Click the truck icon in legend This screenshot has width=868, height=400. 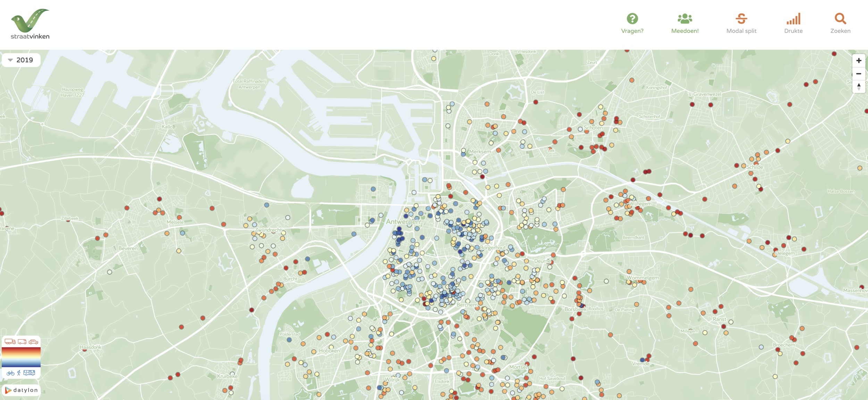pos(10,342)
